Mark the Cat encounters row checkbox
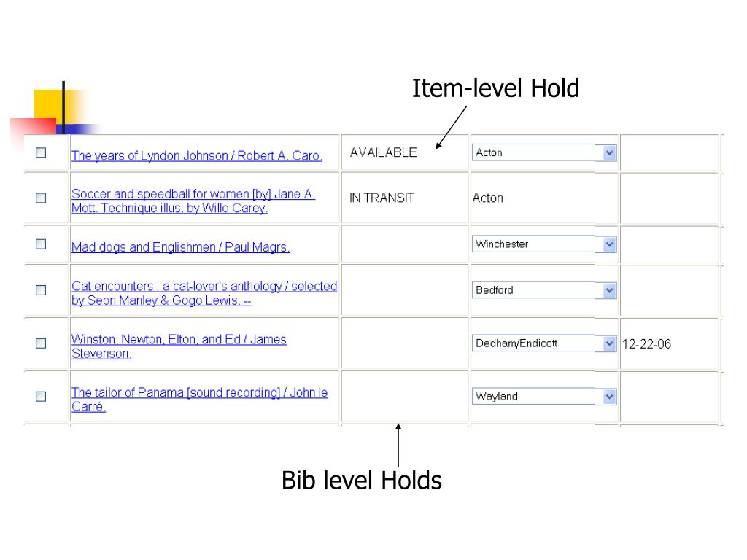 coord(41,290)
